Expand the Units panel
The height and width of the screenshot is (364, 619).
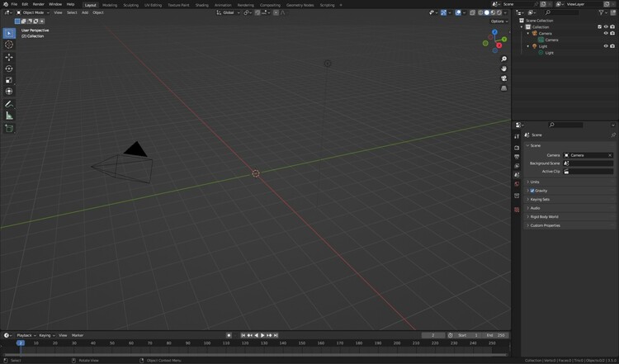[535, 182]
